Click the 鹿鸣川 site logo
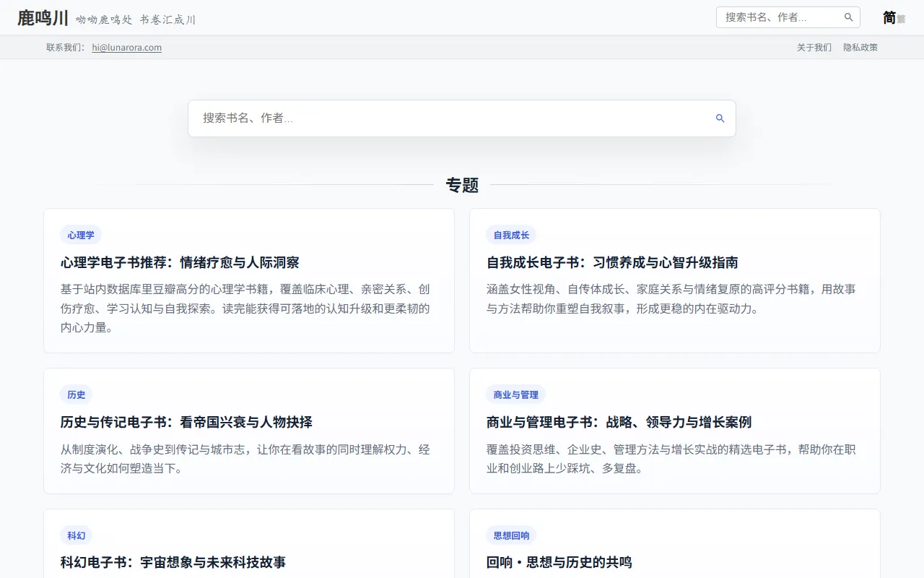This screenshot has width=924, height=578. 42,17
